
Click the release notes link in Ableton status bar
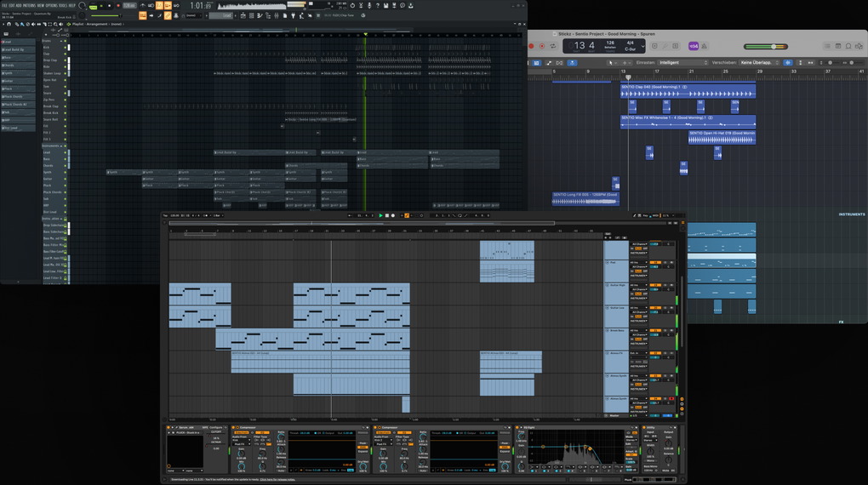[x=278, y=479]
